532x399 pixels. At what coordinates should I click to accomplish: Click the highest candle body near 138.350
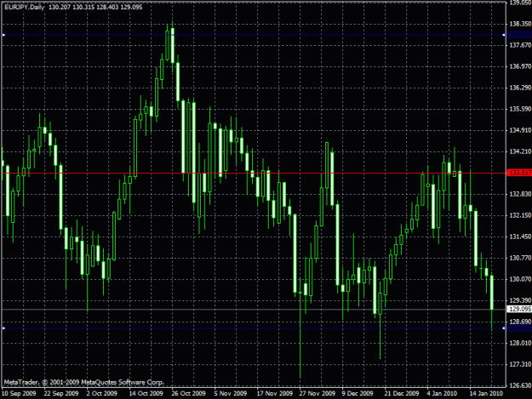pyautogui.click(x=173, y=45)
